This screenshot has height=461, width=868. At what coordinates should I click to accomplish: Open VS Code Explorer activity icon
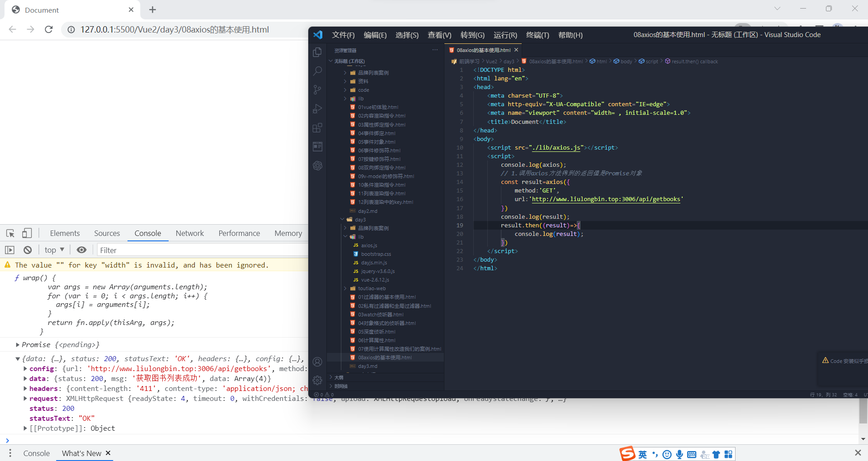coord(317,52)
